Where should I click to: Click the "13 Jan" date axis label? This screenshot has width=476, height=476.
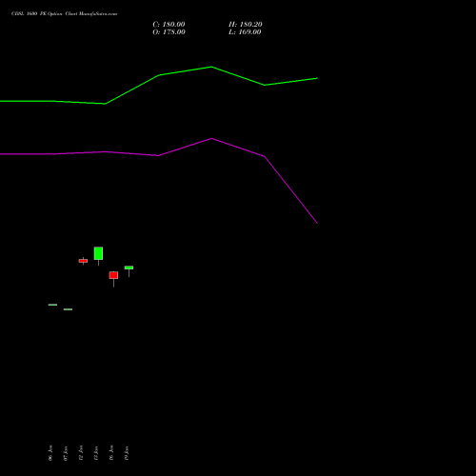pos(96,453)
